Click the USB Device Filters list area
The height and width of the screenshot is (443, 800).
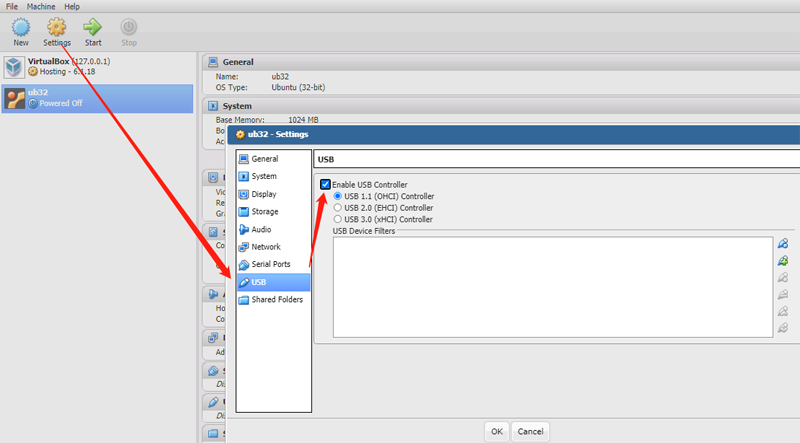coord(553,287)
